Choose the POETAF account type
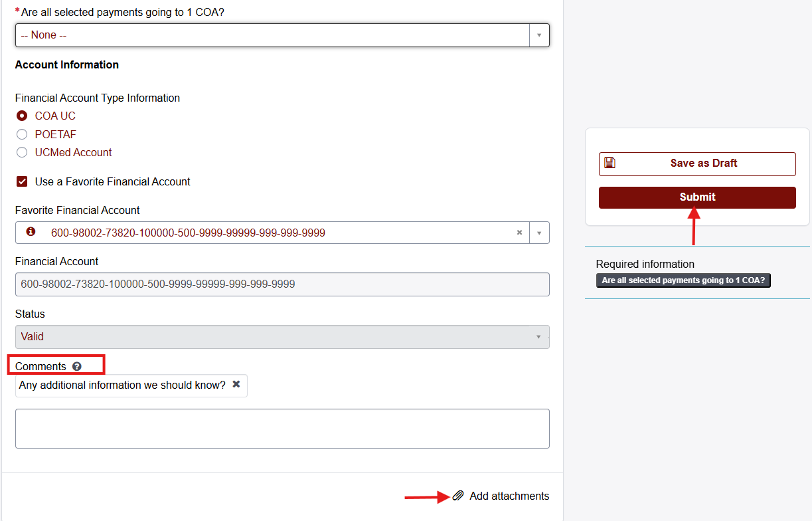The width and height of the screenshot is (812, 521). click(x=22, y=134)
